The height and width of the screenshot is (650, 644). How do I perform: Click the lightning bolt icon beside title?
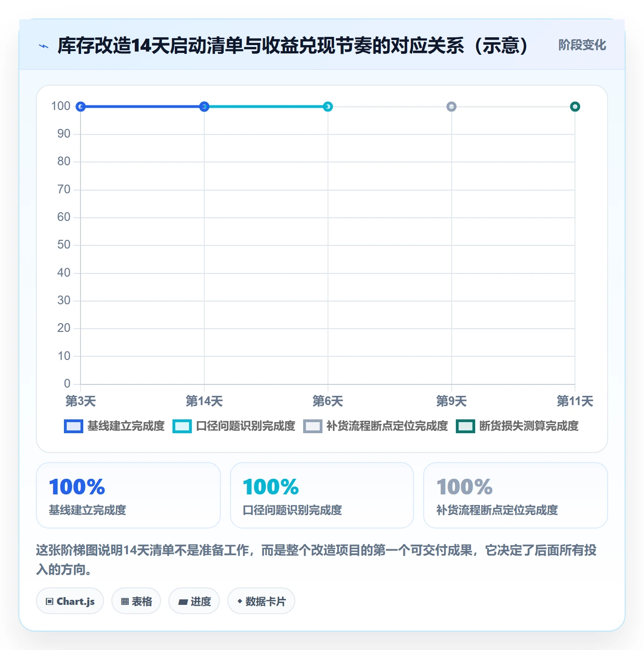click(44, 46)
